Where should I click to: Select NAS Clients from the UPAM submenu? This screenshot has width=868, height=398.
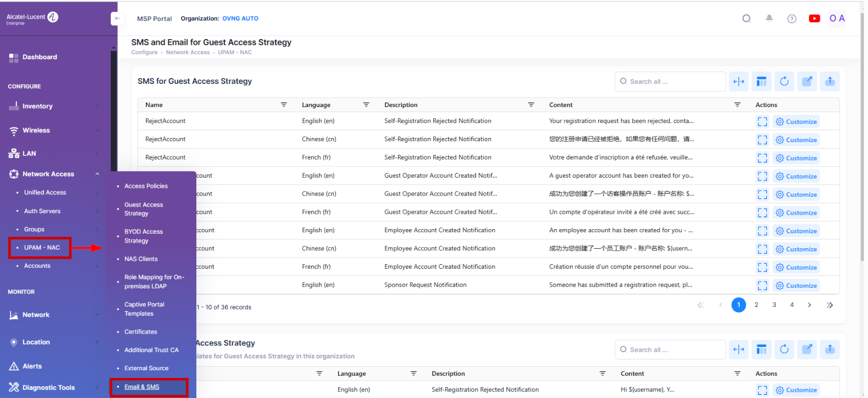pyautogui.click(x=141, y=259)
